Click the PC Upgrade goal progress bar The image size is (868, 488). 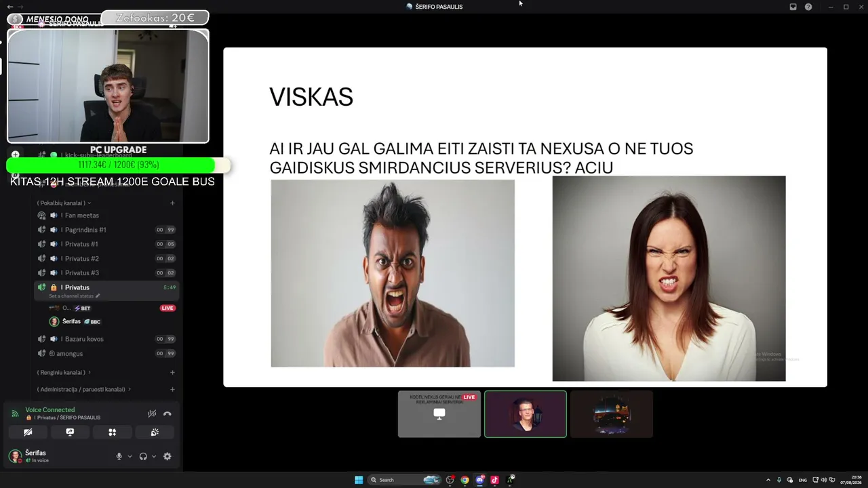pyautogui.click(x=119, y=165)
